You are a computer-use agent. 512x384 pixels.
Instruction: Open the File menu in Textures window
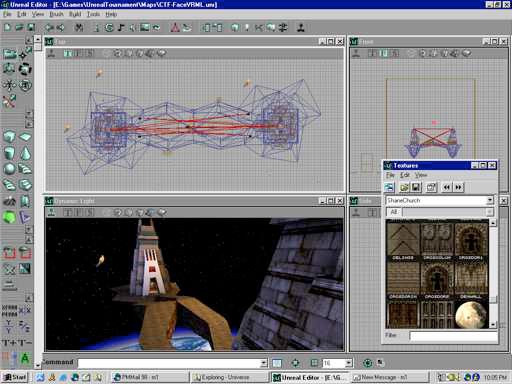coord(390,175)
